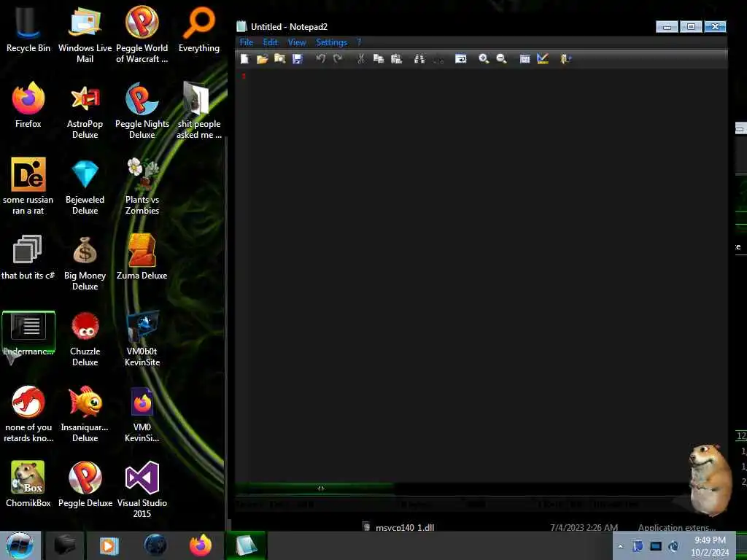
Task: Select the Big Money Deluxe desktop icon
Action: 85,262
